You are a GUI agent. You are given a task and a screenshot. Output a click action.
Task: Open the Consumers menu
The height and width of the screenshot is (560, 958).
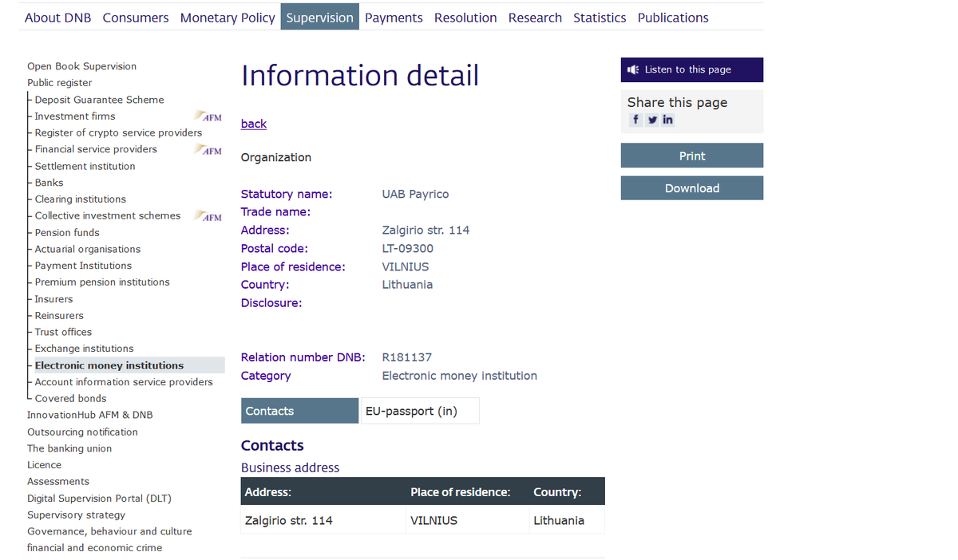coord(136,18)
